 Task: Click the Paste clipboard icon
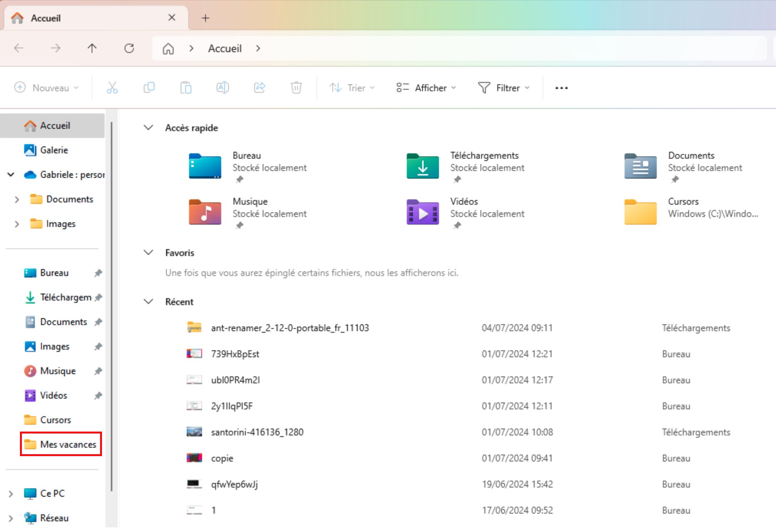click(x=186, y=88)
